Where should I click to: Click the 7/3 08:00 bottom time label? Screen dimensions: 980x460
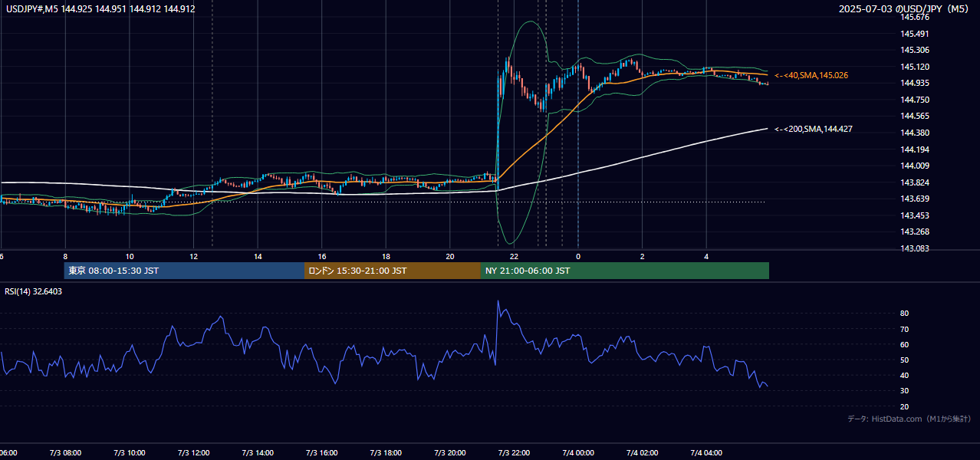point(65,453)
